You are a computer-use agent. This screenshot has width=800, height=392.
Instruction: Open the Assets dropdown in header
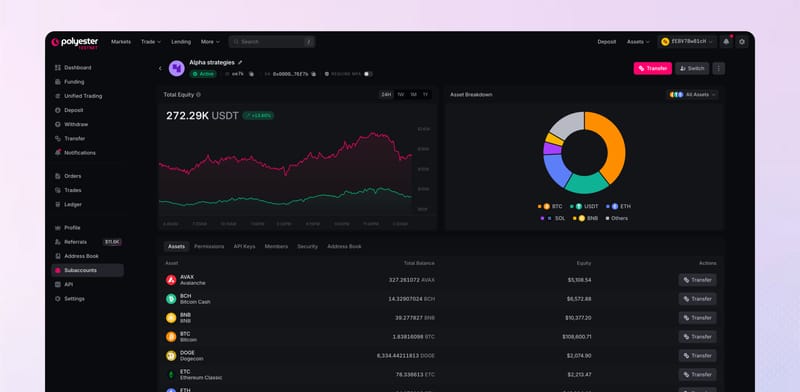(x=638, y=42)
